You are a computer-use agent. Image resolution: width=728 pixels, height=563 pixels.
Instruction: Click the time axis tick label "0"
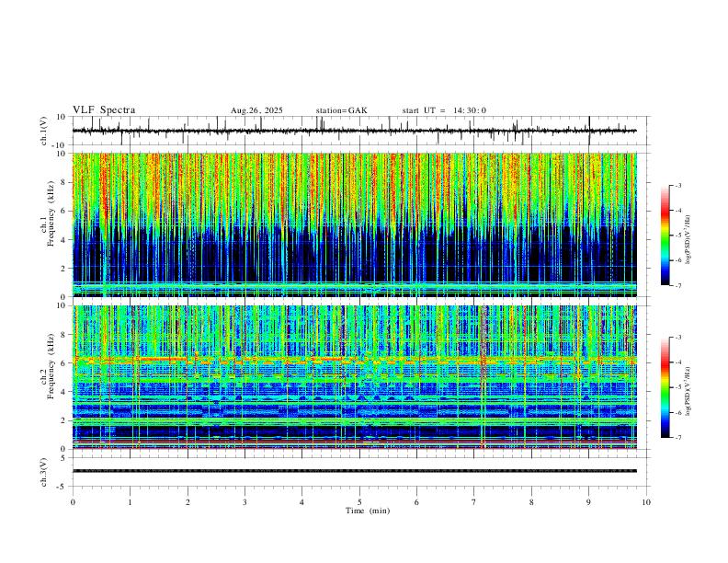[x=73, y=502]
